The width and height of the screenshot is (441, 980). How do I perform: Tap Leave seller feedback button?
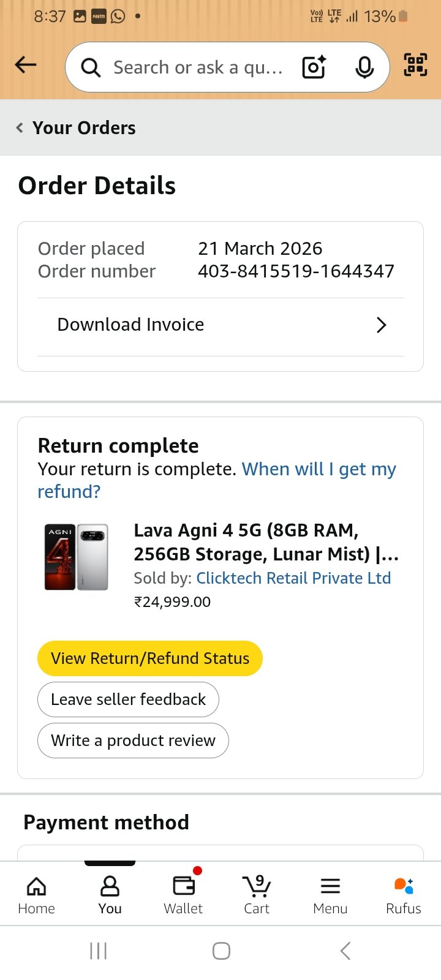[x=128, y=699]
